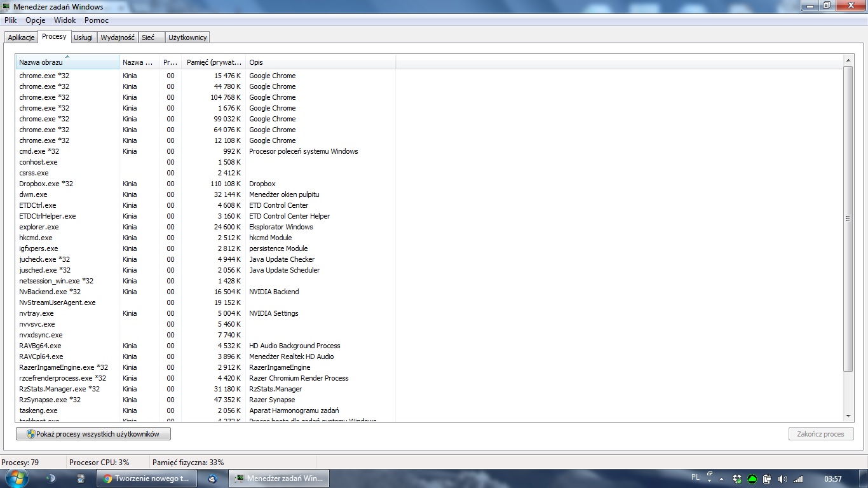
Task: Click Pokaż procesy wszystkich użytkowników button
Action: pyautogui.click(x=93, y=434)
